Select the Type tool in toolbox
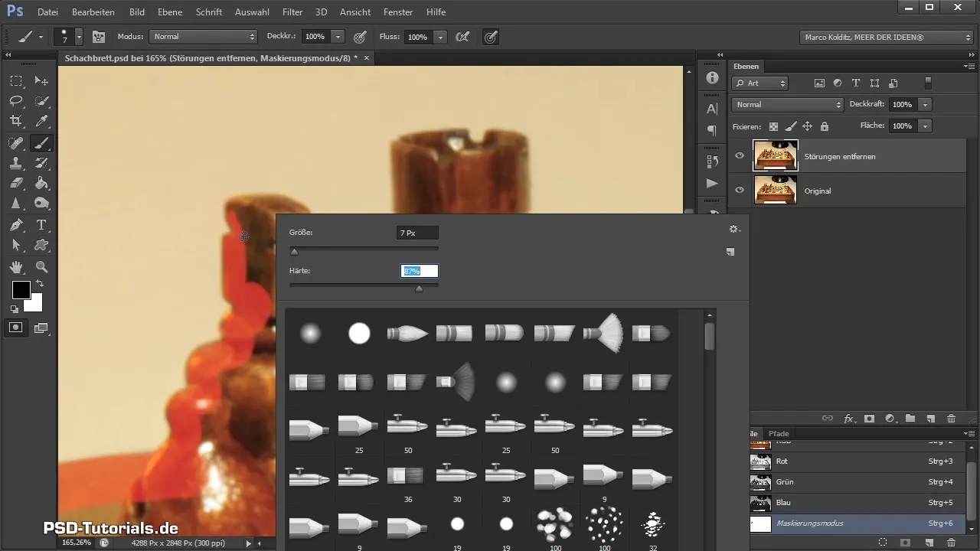 tap(42, 225)
